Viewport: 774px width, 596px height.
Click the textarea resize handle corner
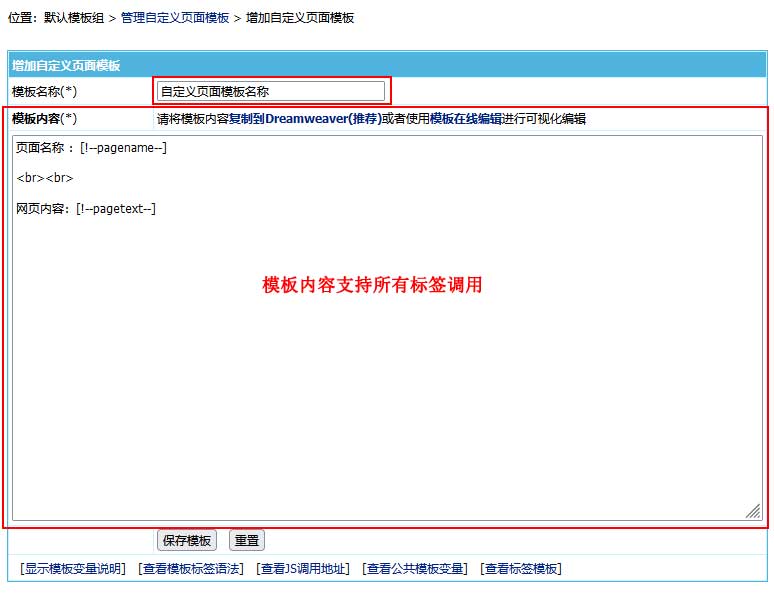pyautogui.click(x=752, y=511)
